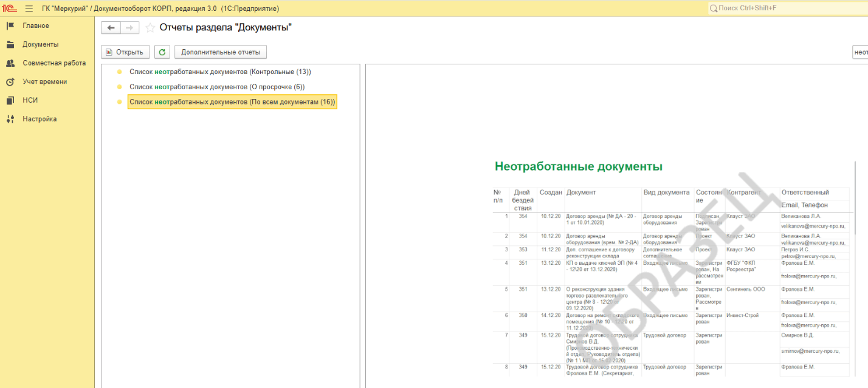This screenshot has width=868, height=388.
Task: Click the people icon for Совместная работа
Action: pyautogui.click(x=10, y=63)
